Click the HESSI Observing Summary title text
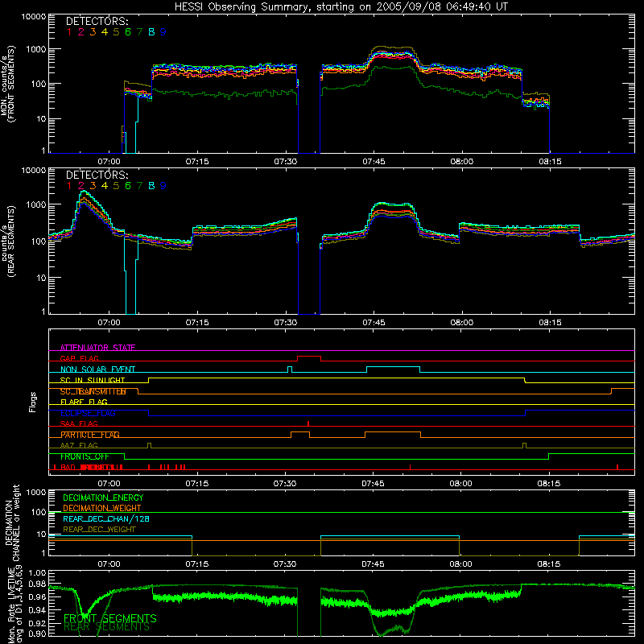 click(x=341, y=7)
